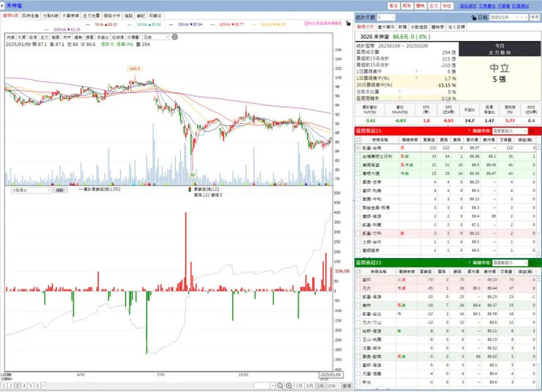
Task: Check the 凱基-台南 broker checkbox
Action: 358,148
